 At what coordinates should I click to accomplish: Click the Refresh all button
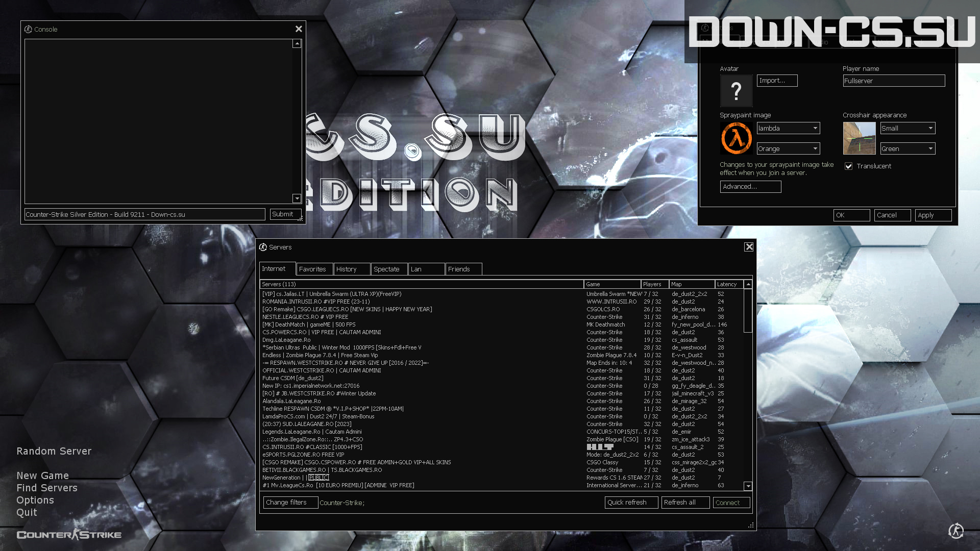click(685, 503)
